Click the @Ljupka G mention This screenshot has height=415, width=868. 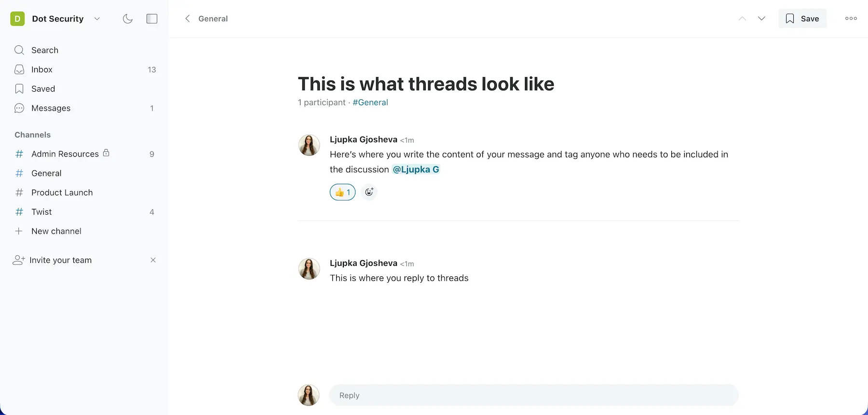[416, 169]
